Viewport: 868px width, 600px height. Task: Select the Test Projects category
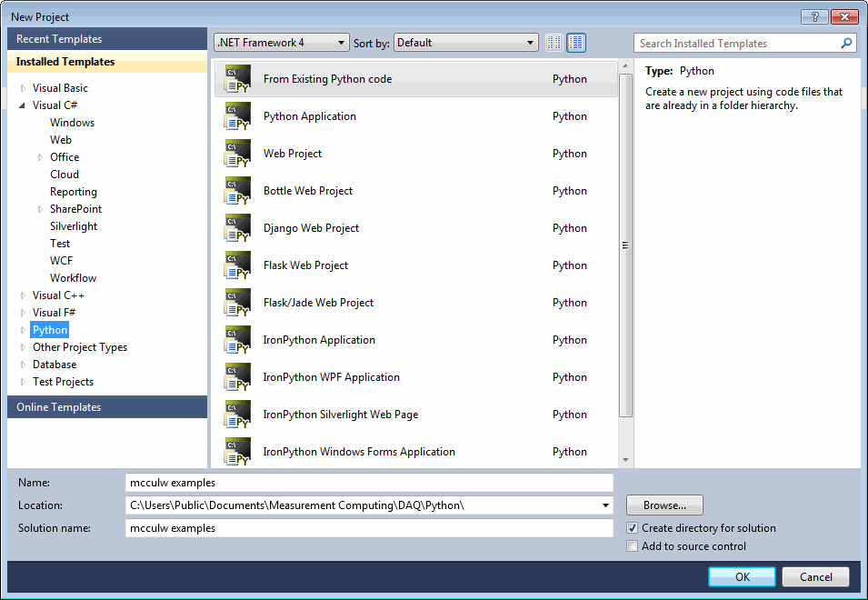(x=63, y=382)
